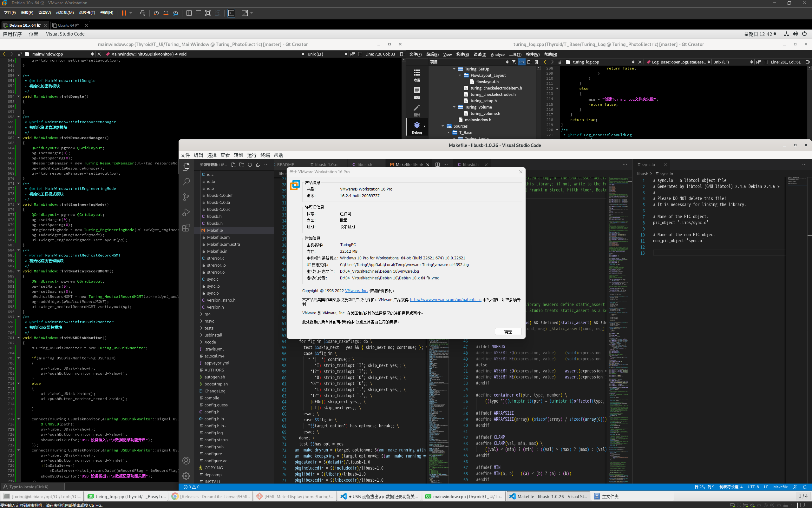Toggle VMware thumbnail bar view icon

click(x=198, y=13)
